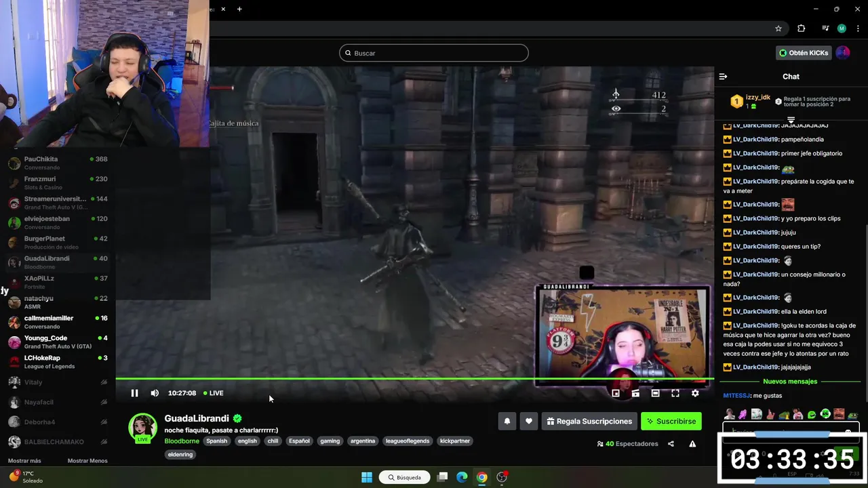The image size is (868, 488).
Task: Select the Español tag
Action: 299,441
